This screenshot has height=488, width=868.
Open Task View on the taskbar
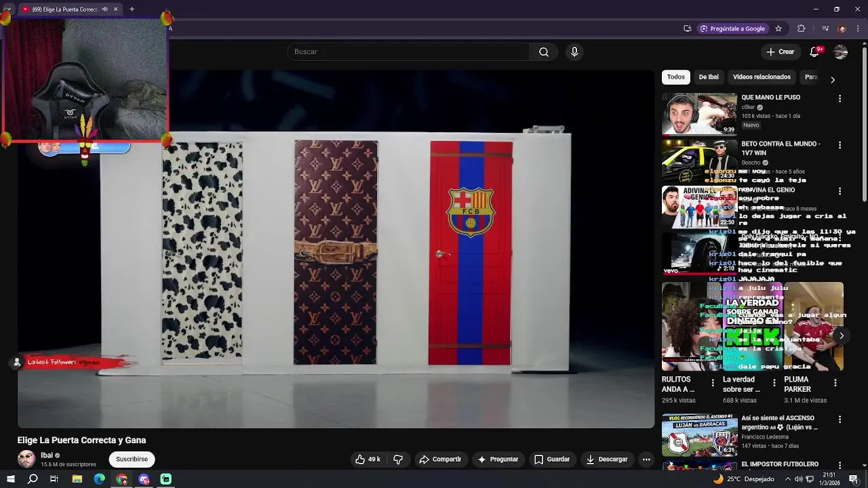pyautogui.click(x=54, y=479)
